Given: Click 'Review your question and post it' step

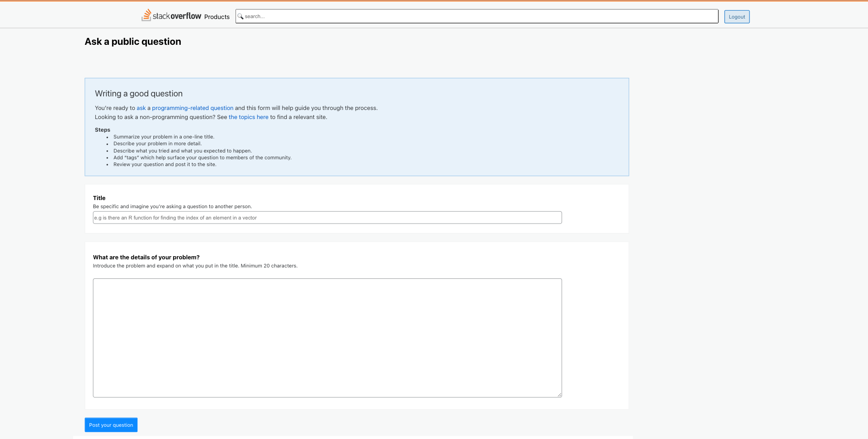Looking at the screenshot, I should [165, 165].
